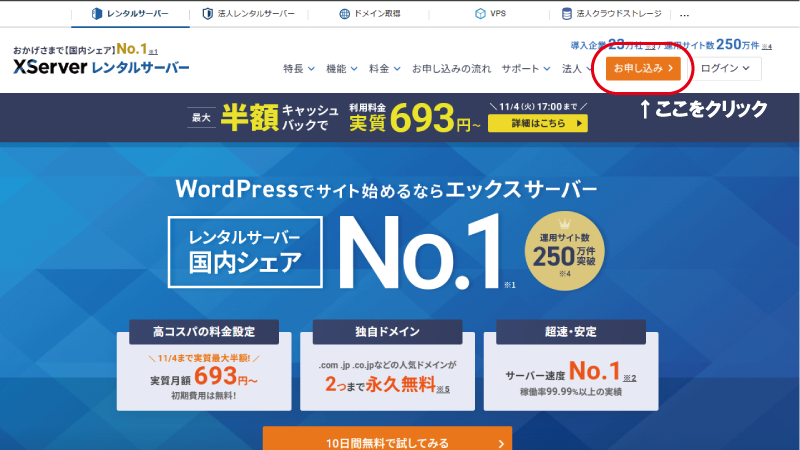
Task: Click the VPS cube icon
Action: tap(480, 15)
